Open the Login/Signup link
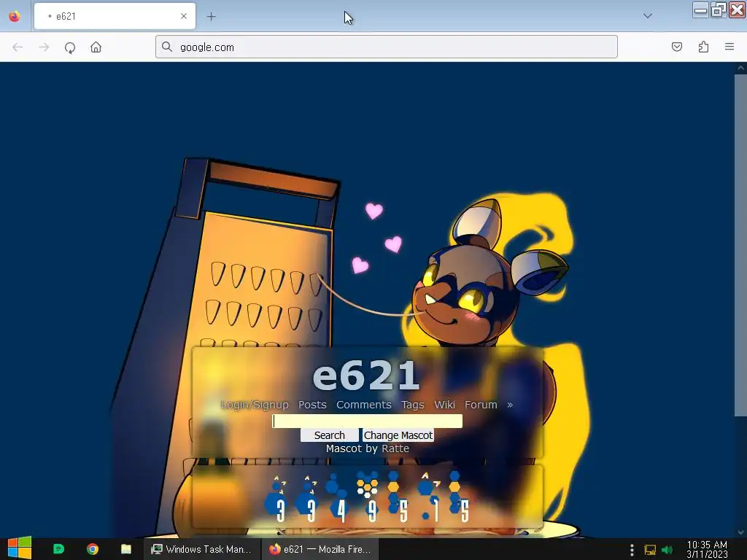The height and width of the screenshot is (560, 747). [255, 405]
